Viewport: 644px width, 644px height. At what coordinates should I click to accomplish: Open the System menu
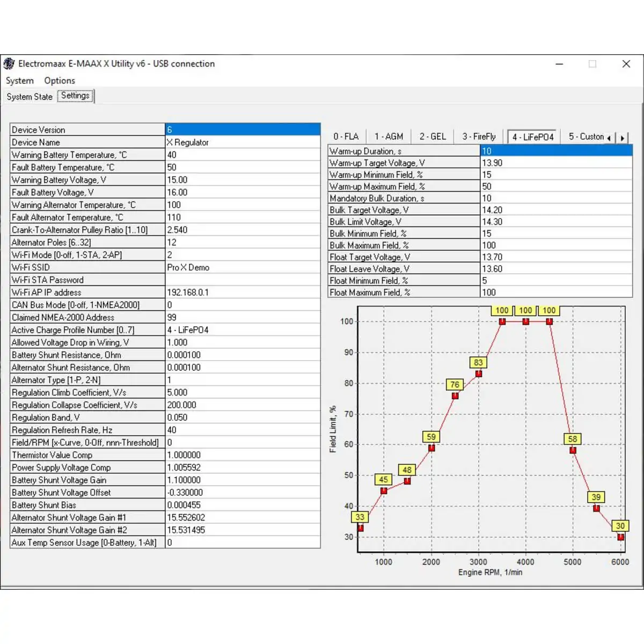19,80
